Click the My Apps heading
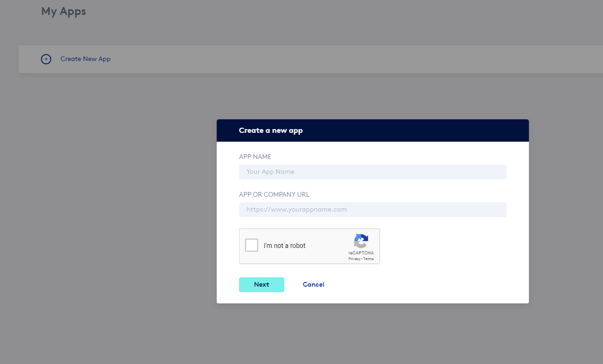 tap(63, 11)
